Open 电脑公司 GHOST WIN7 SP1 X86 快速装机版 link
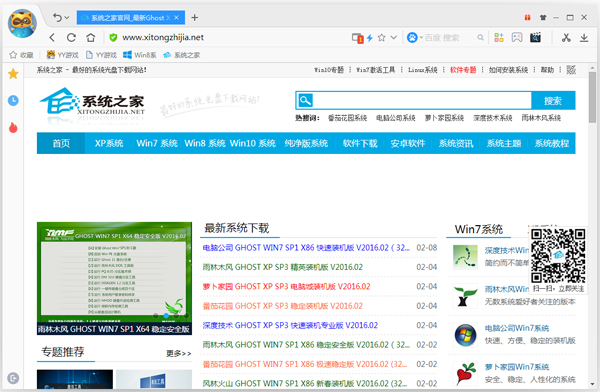Screen dimensions: 600x392 (x=306, y=248)
